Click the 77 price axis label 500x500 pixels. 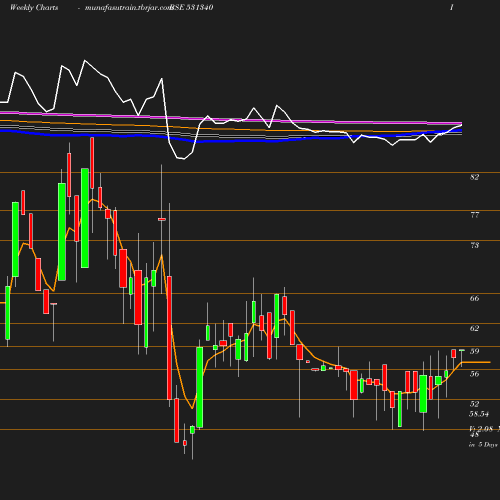pos(474,215)
